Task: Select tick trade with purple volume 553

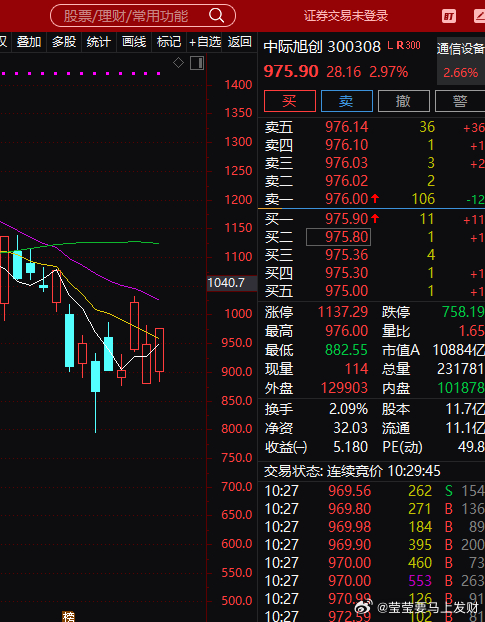Action: click(420, 581)
